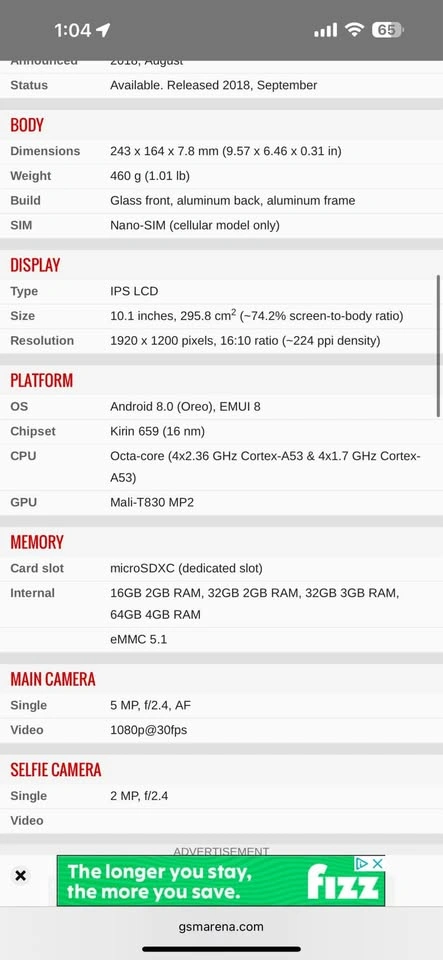Tap the home indicator bar at the bottom

point(222,949)
